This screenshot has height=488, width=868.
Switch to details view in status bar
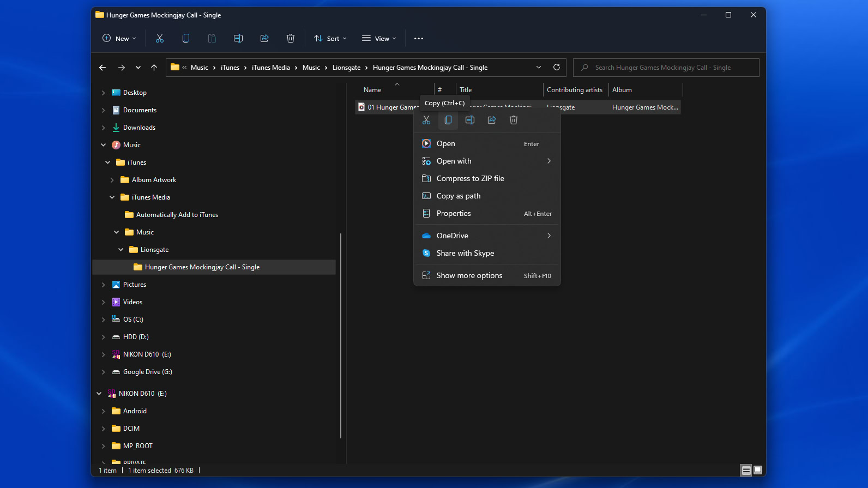(x=746, y=470)
